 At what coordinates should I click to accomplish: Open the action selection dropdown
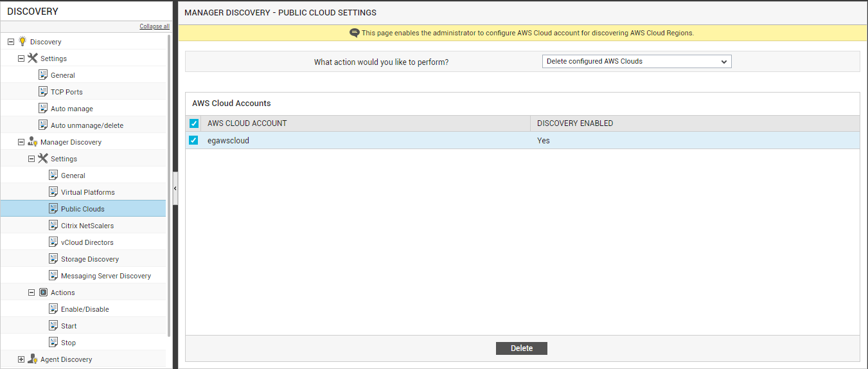point(637,62)
